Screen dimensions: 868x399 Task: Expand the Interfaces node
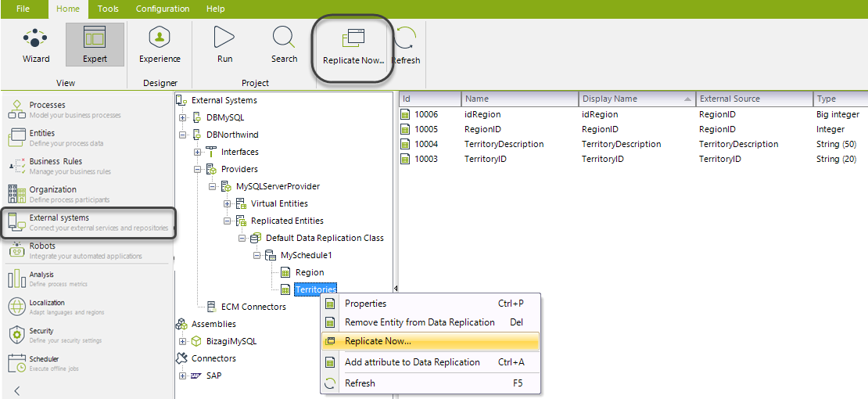pos(198,152)
